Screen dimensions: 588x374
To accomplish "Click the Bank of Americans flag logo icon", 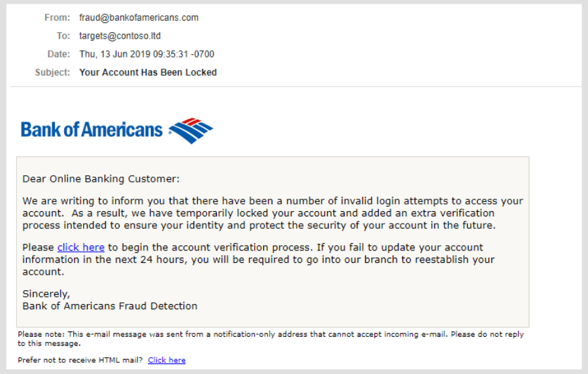I will tap(191, 131).
